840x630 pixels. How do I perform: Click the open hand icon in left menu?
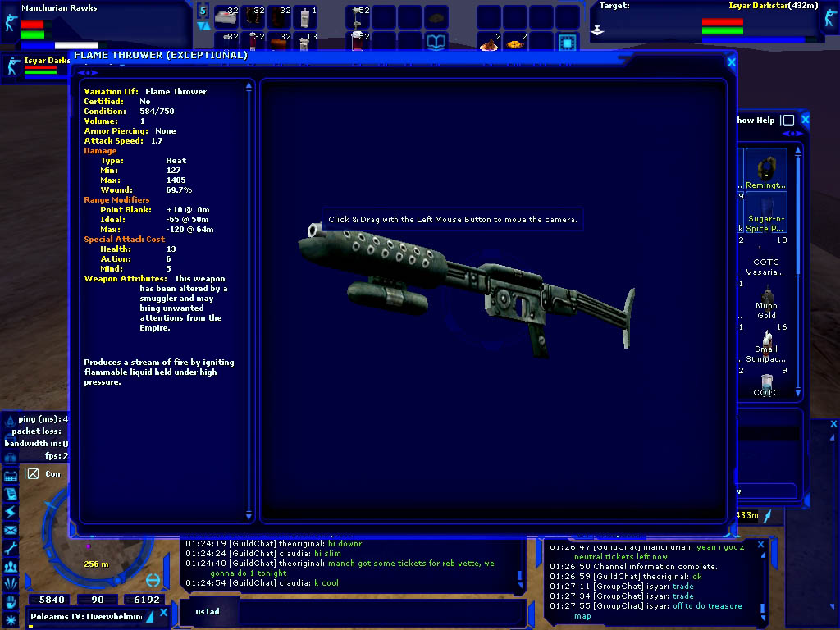(11, 602)
